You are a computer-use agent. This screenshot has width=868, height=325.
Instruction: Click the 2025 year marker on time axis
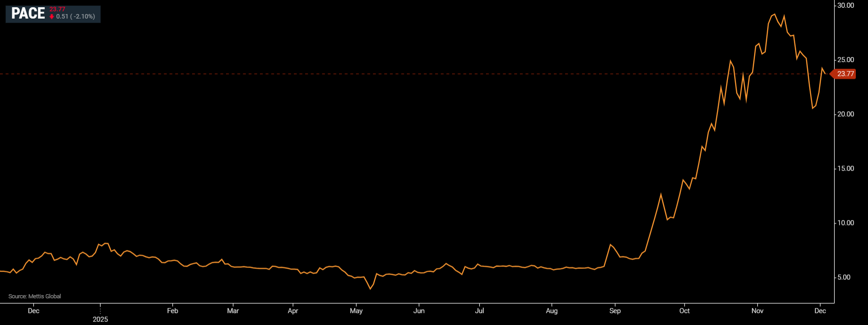pos(100,319)
